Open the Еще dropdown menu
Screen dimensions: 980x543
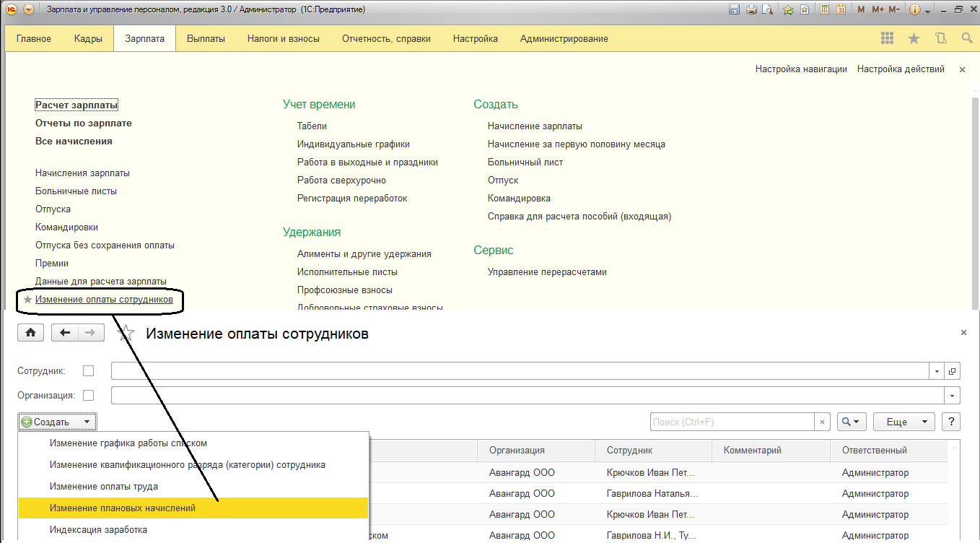(904, 422)
